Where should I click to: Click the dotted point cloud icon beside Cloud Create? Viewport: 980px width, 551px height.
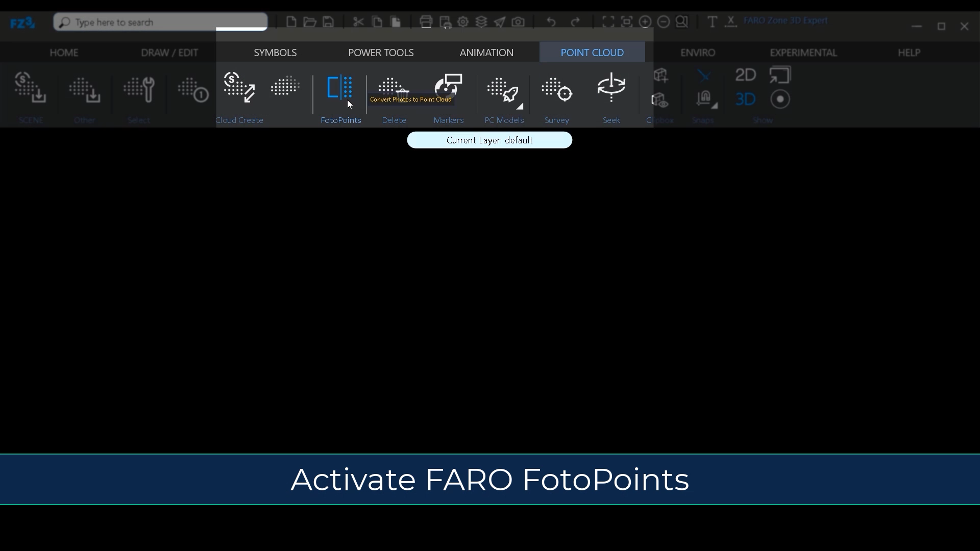(285, 86)
